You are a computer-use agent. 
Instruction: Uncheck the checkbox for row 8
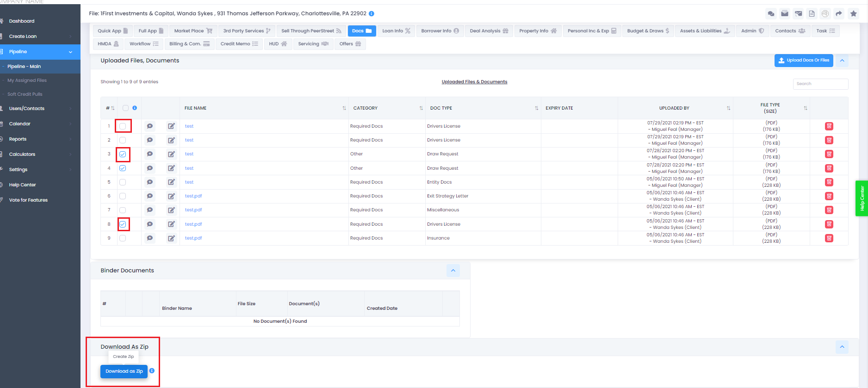click(123, 224)
